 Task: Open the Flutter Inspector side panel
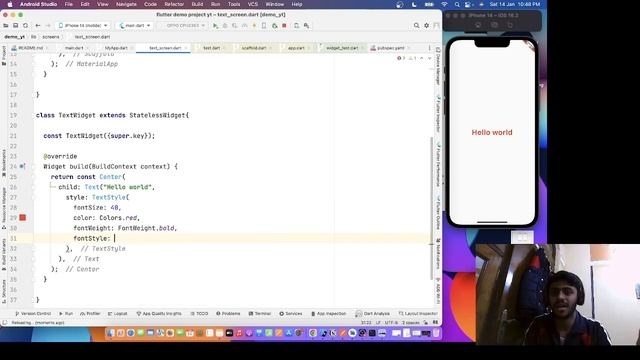click(x=438, y=114)
